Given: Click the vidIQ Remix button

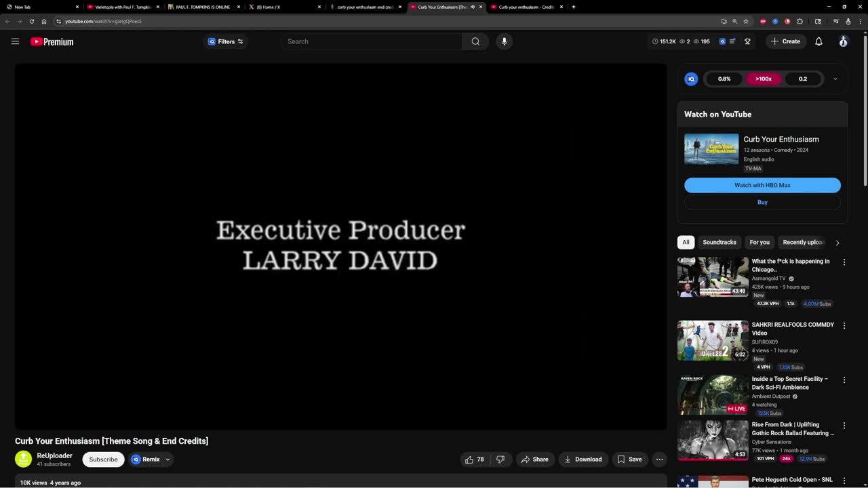Looking at the screenshot, I should click(146, 460).
